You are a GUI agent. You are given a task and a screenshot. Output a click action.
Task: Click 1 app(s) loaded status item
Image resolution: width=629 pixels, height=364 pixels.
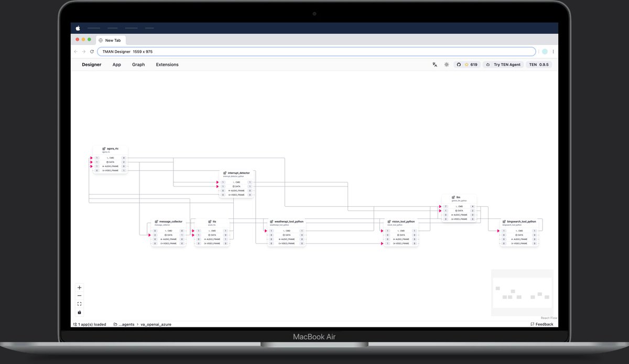click(90, 324)
